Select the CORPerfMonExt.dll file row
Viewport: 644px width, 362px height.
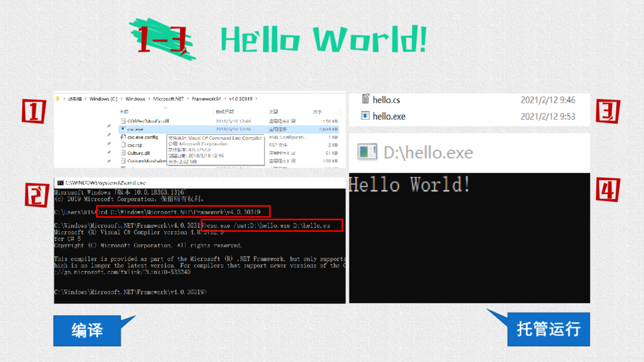click(148, 121)
